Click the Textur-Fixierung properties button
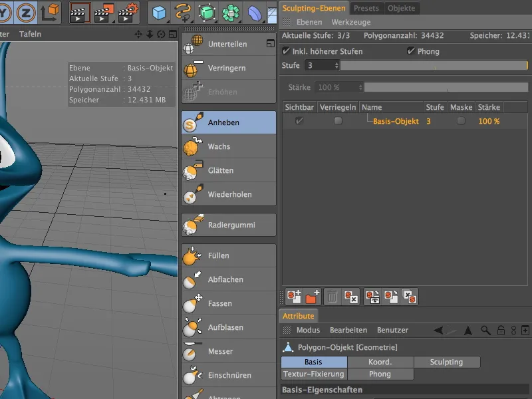 pyautogui.click(x=314, y=374)
